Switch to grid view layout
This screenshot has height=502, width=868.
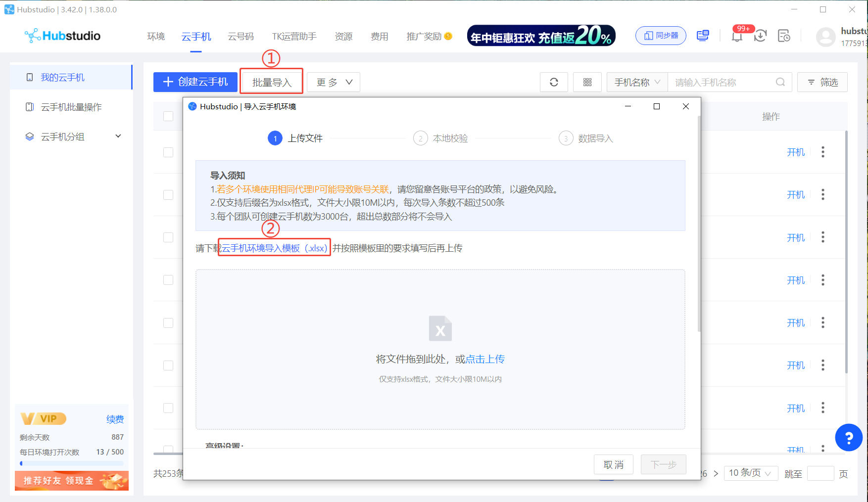(x=587, y=82)
